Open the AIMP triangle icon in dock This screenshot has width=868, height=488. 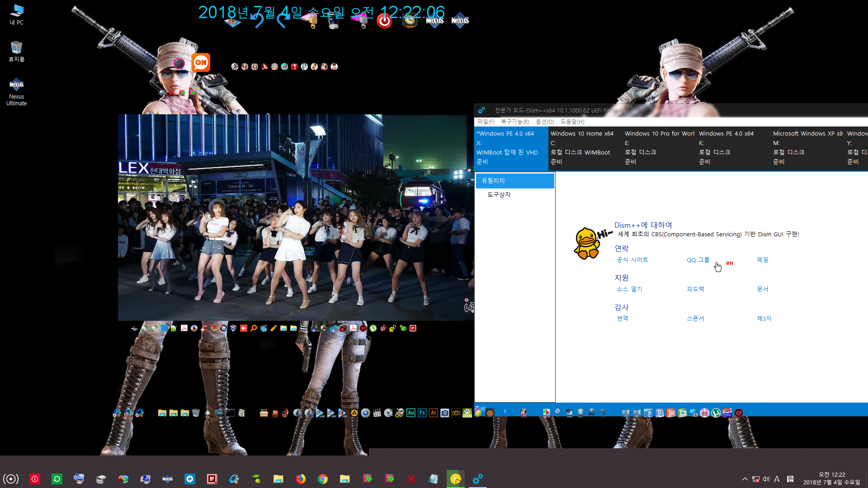click(354, 413)
